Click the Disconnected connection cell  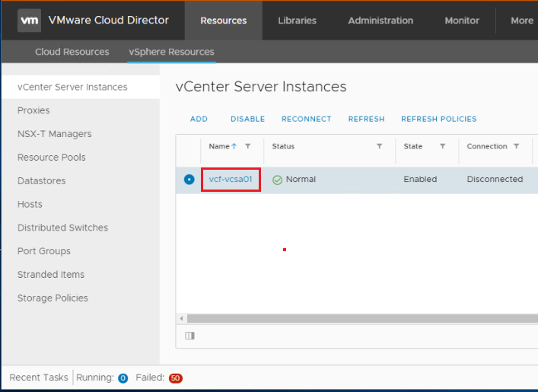[x=495, y=179]
